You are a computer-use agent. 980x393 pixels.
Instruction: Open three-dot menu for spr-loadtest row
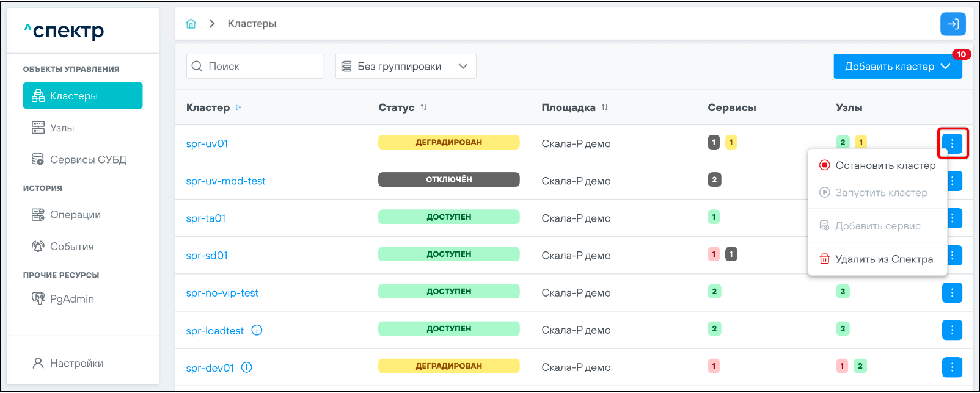pos(952,330)
